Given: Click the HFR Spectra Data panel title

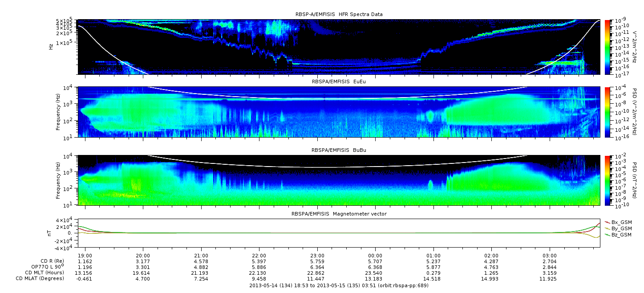Looking at the screenshot, I should (339, 15).
